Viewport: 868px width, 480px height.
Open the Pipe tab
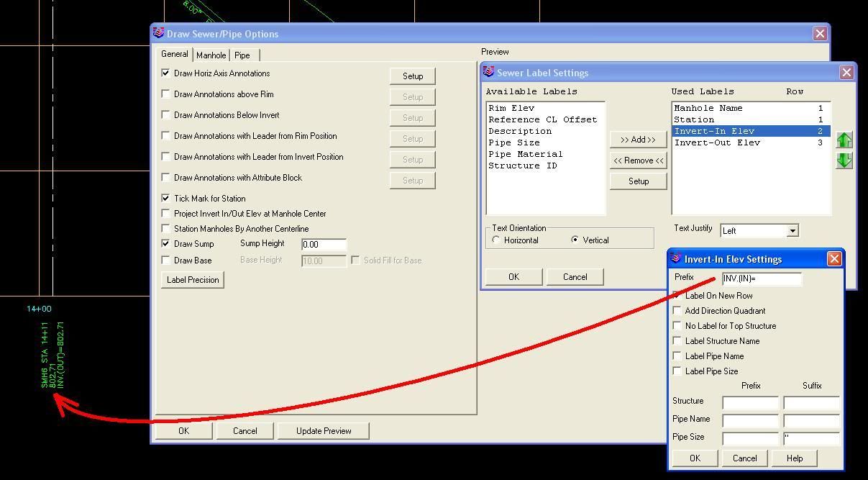[242, 55]
